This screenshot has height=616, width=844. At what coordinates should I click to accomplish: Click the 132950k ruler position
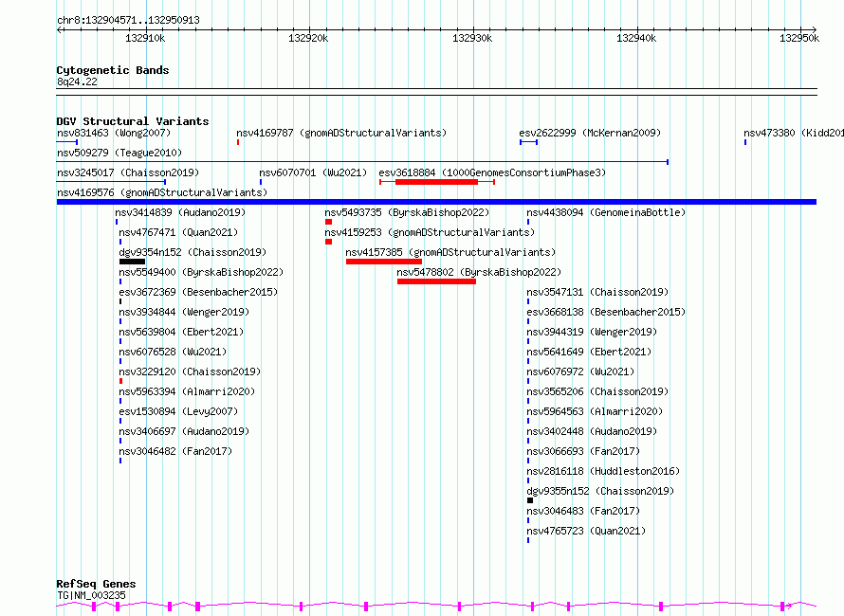(x=799, y=38)
